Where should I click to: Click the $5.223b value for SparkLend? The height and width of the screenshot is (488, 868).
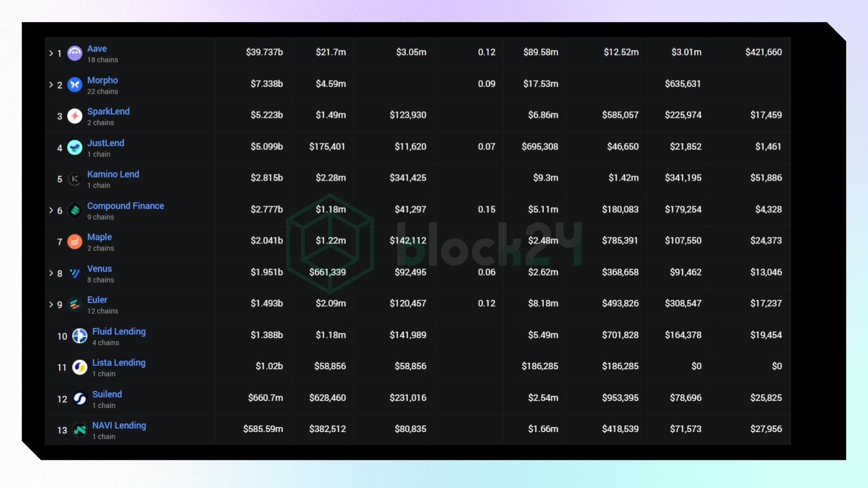click(267, 115)
